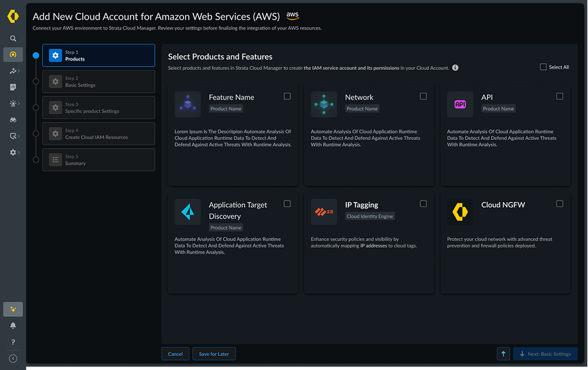Click the Step 1 Products gear icon
The height and width of the screenshot is (370, 588).
[55, 55]
